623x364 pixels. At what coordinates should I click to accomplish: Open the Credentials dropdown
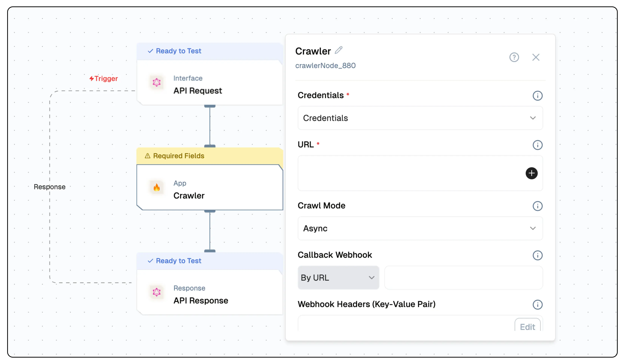click(x=420, y=118)
